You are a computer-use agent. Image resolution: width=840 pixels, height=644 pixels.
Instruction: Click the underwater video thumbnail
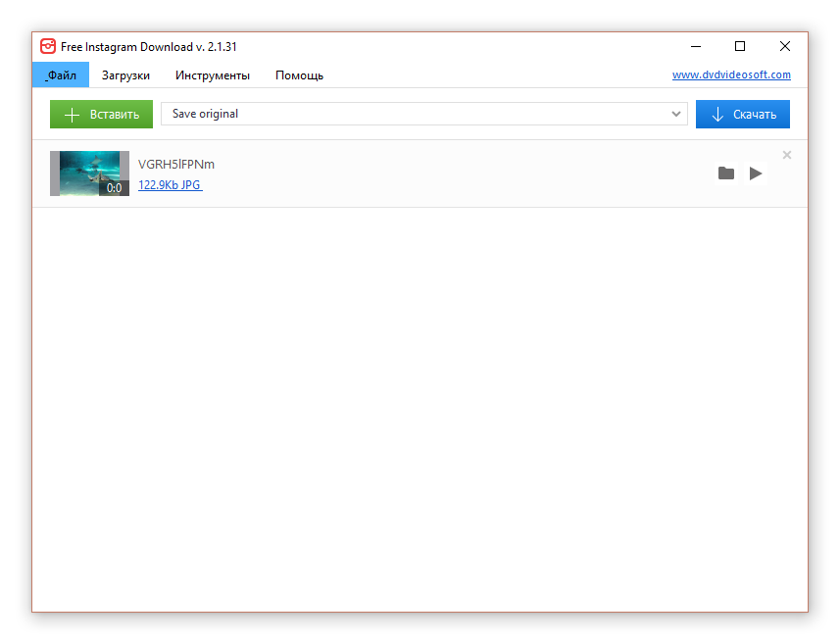(89, 173)
